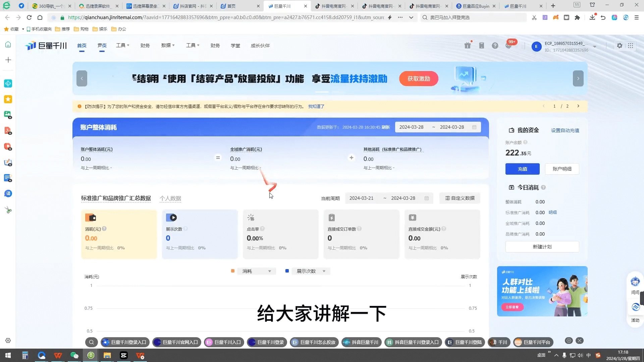The image size is (644, 362).
Task: Close the bottom suggestion bar
Action: tap(580, 341)
